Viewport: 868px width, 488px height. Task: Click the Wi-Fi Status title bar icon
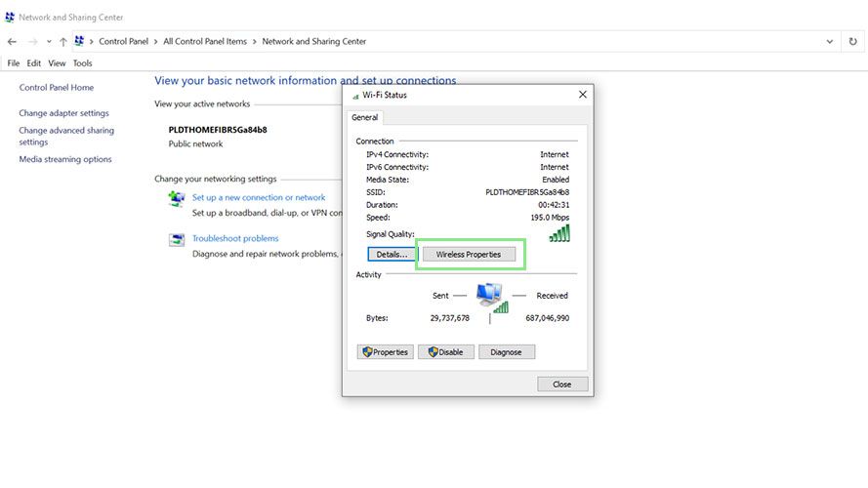coord(355,96)
